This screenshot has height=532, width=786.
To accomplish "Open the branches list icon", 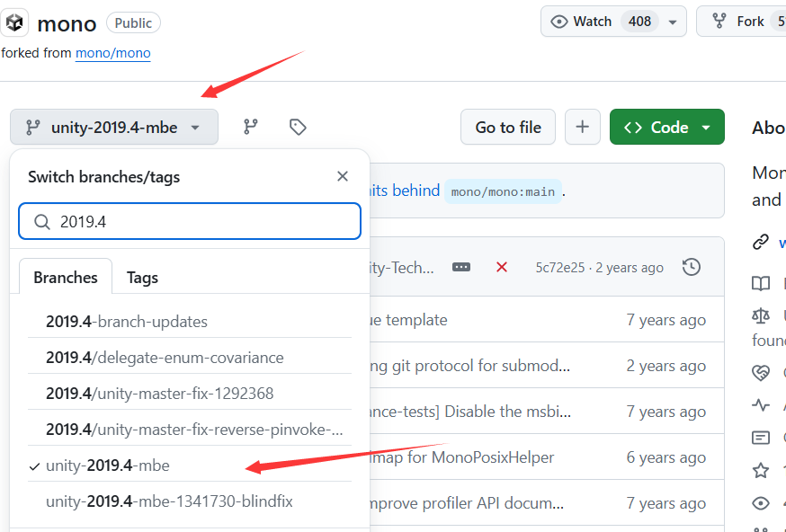I will tap(251, 128).
